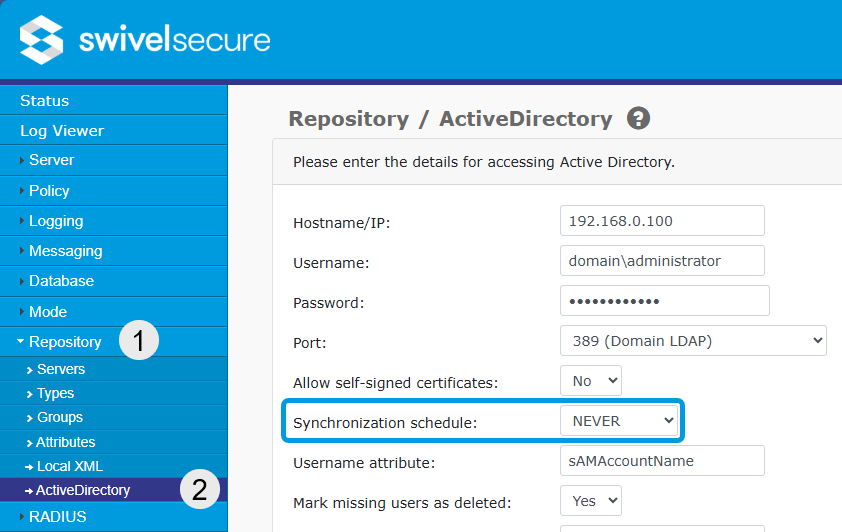Click the Hostname/IP input field
The height and width of the screenshot is (532, 842).
click(x=662, y=221)
